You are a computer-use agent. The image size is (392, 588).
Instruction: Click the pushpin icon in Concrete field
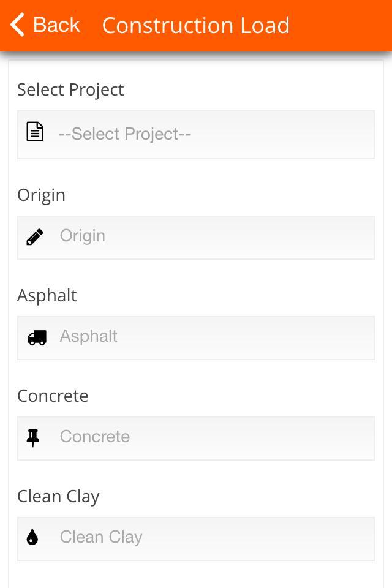click(33, 438)
